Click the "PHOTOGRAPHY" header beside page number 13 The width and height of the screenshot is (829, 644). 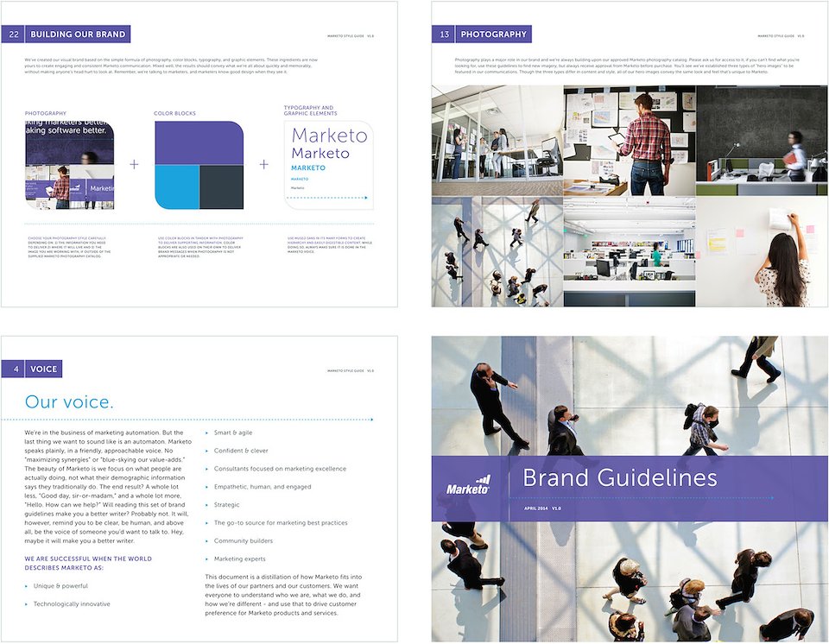[x=493, y=35]
